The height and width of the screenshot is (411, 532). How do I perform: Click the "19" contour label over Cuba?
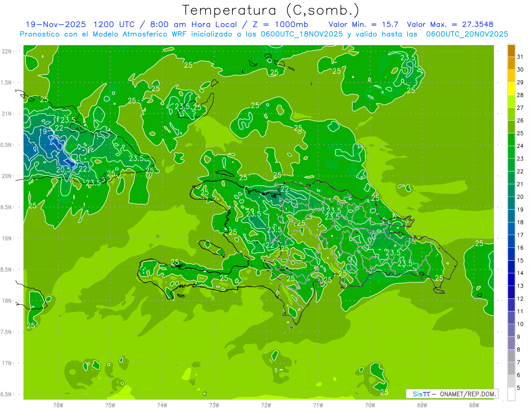(x=43, y=131)
